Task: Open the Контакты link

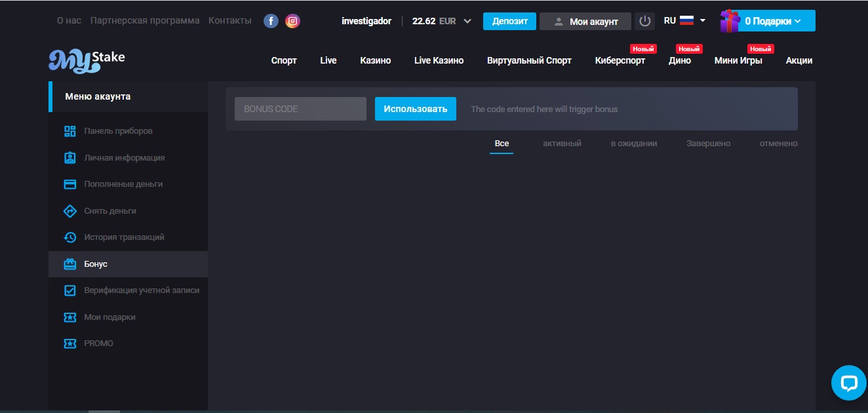Action: pyautogui.click(x=229, y=20)
